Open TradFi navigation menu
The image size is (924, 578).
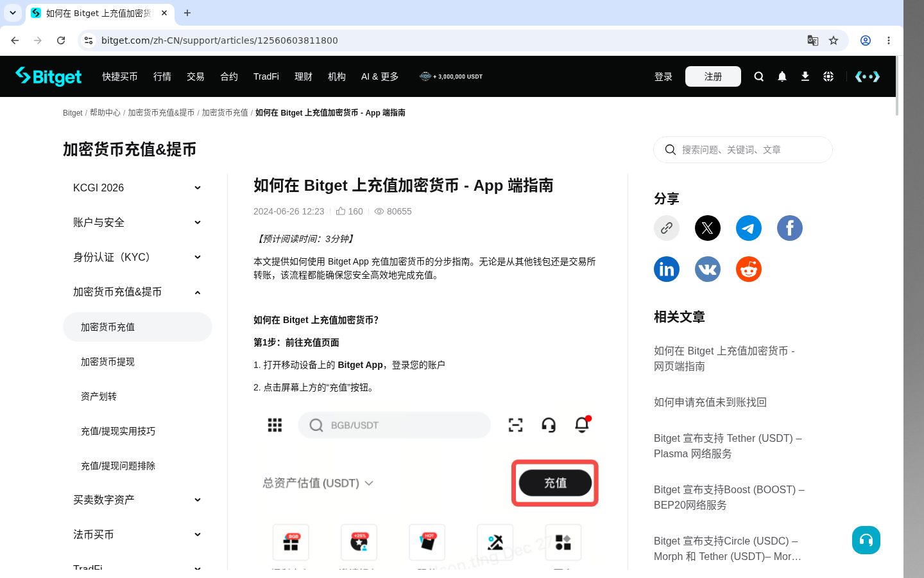click(266, 76)
